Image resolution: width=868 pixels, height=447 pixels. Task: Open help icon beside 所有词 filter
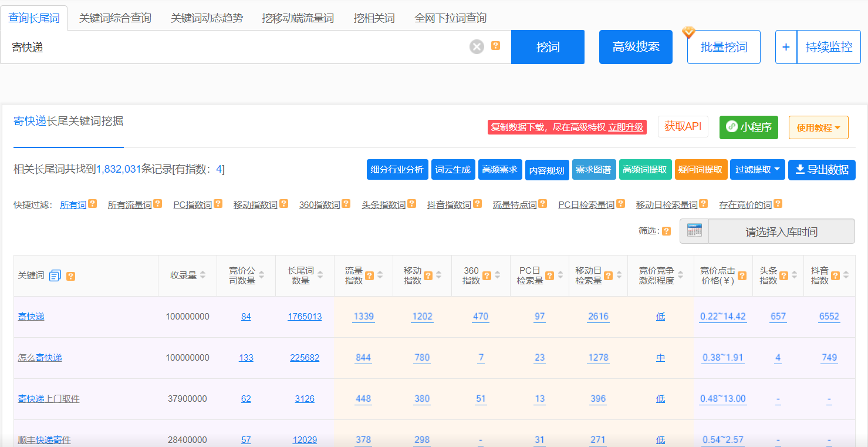[92, 204]
